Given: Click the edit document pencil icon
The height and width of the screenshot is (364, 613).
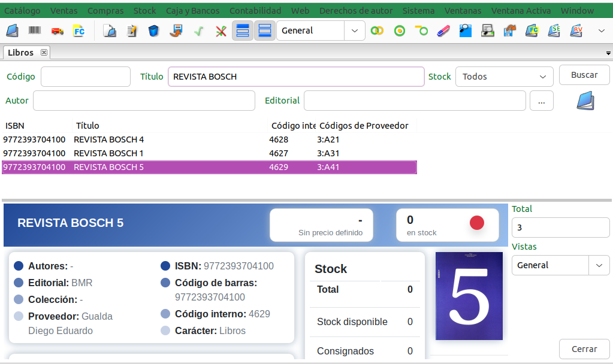Looking at the screenshot, I should pyautogui.click(x=132, y=31).
